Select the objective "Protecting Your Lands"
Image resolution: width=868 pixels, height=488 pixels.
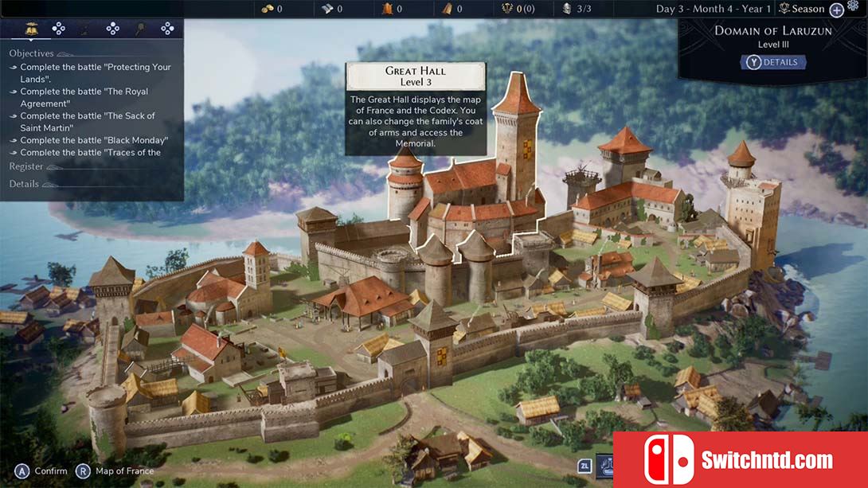[x=91, y=73]
